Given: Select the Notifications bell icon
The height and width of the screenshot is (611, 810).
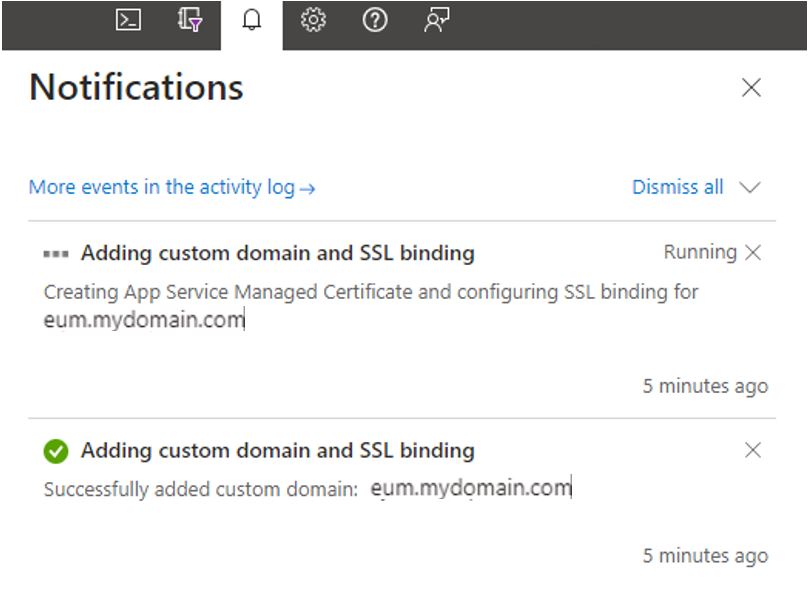Looking at the screenshot, I should coord(252,22).
